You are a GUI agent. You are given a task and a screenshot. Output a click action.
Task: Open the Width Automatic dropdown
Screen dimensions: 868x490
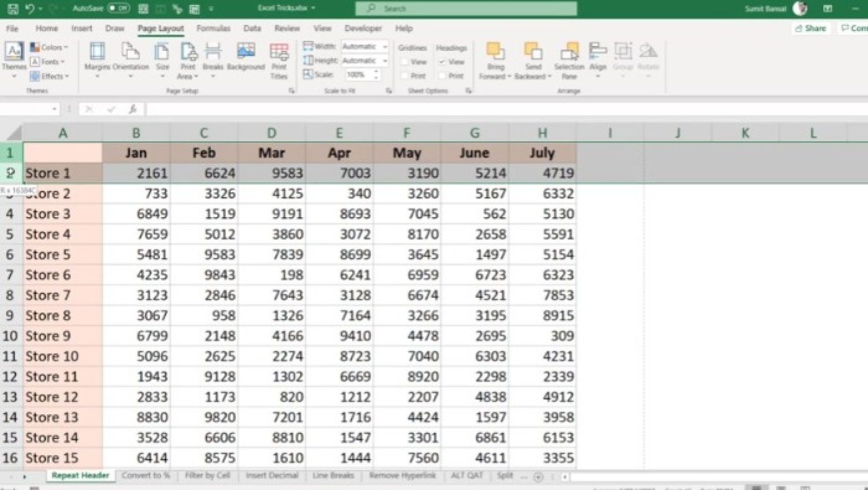[x=384, y=47]
